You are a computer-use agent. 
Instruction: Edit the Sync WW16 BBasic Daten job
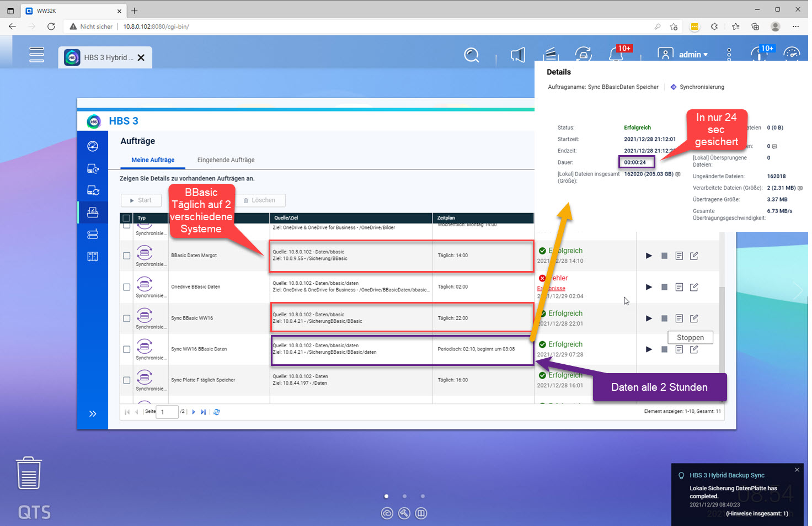[x=694, y=349]
